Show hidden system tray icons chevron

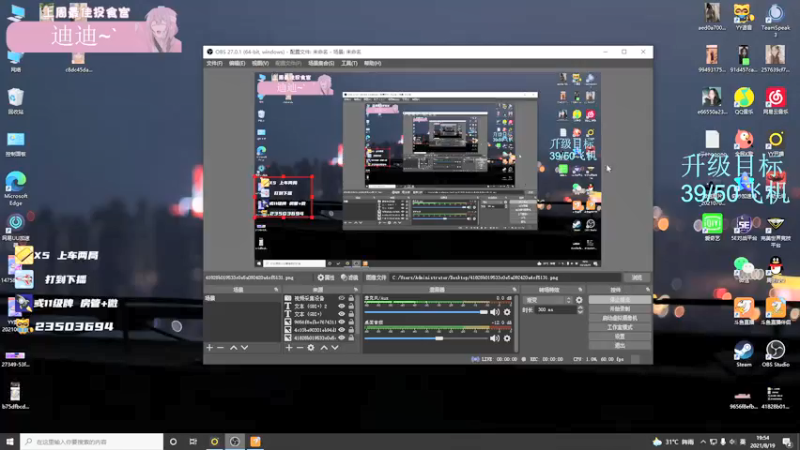click(x=703, y=442)
